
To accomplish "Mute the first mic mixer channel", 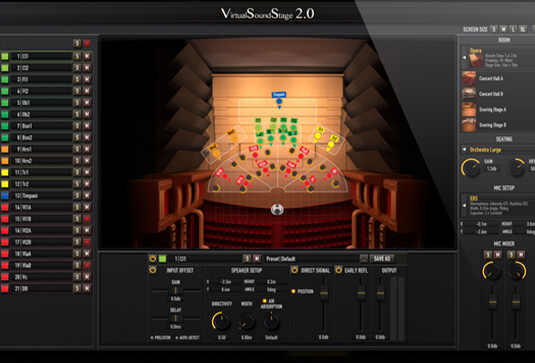I will pyautogui.click(x=498, y=255).
